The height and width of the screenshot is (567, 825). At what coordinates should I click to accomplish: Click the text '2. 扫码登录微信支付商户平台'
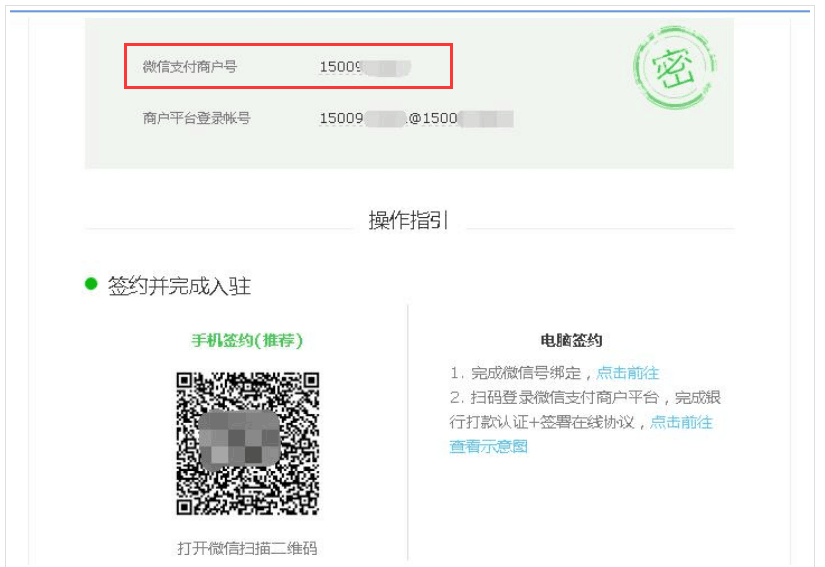coord(554,398)
